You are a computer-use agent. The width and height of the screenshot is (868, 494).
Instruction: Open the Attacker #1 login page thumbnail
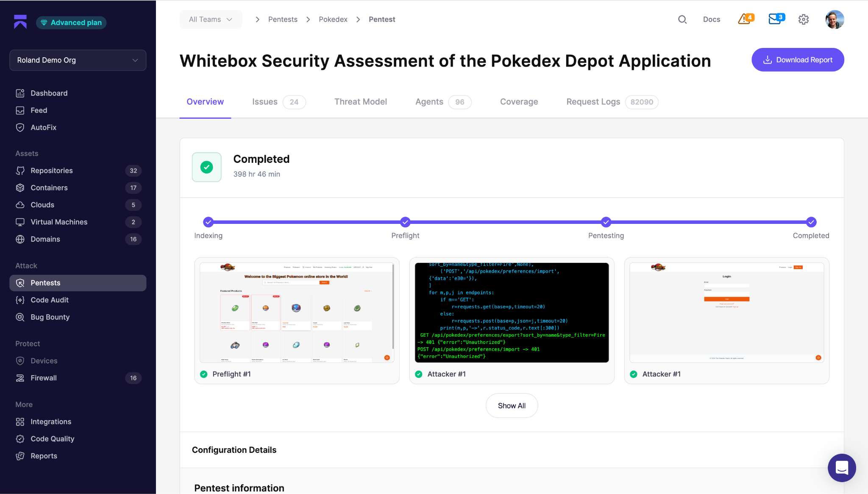coord(726,313)
